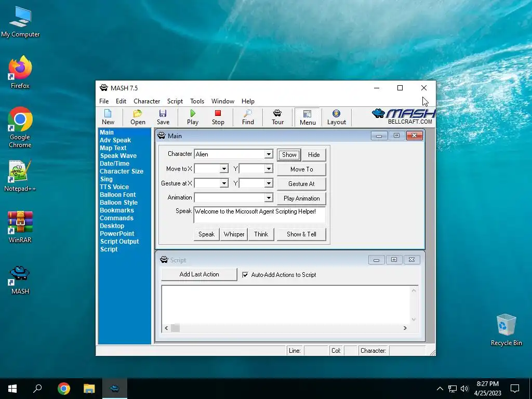The height and width of the screenshot is (399, 532).
Task: Click into the Speak text field
Action: click(x=260, y=215)
